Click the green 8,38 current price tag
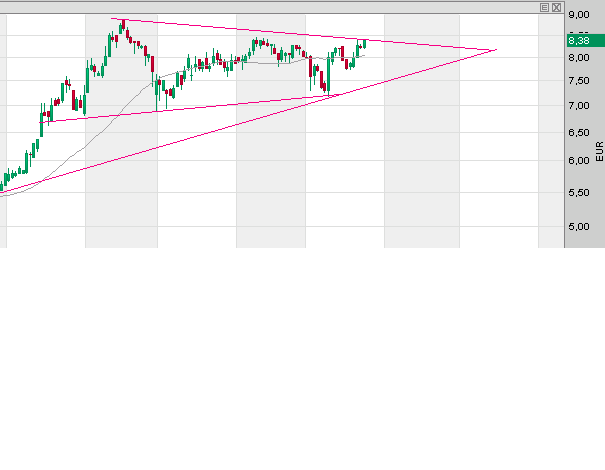Image resolution: width=605 pixels, height=470 pixels. click(x=578, y=40)
